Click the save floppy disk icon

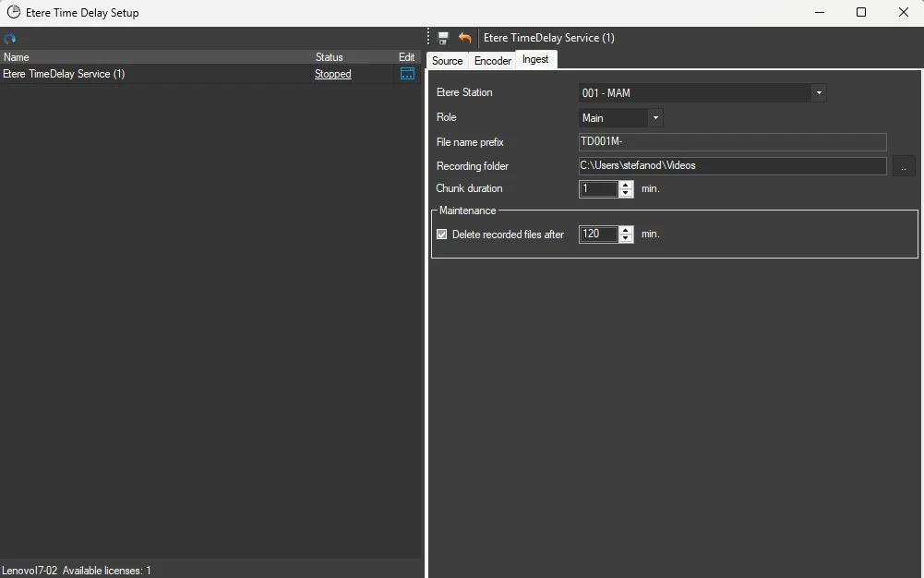pos(443,38)
